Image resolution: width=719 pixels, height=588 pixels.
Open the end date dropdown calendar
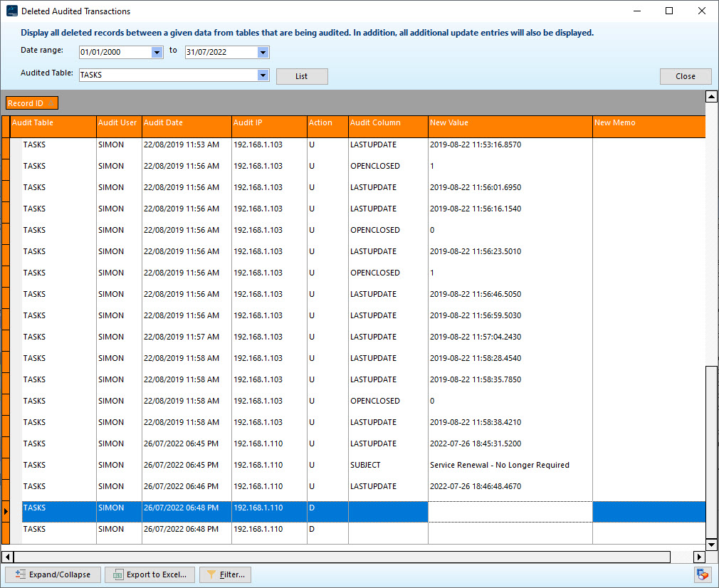[263, 52]
